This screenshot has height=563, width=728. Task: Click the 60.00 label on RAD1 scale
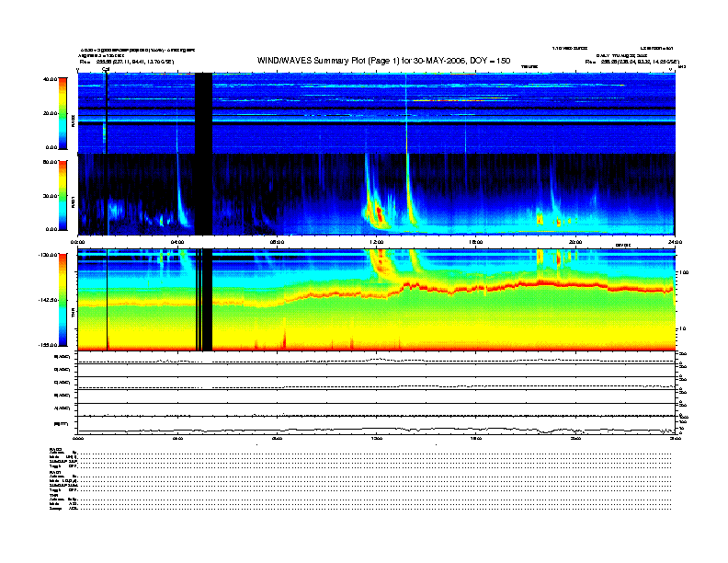[x=50, y=162]
